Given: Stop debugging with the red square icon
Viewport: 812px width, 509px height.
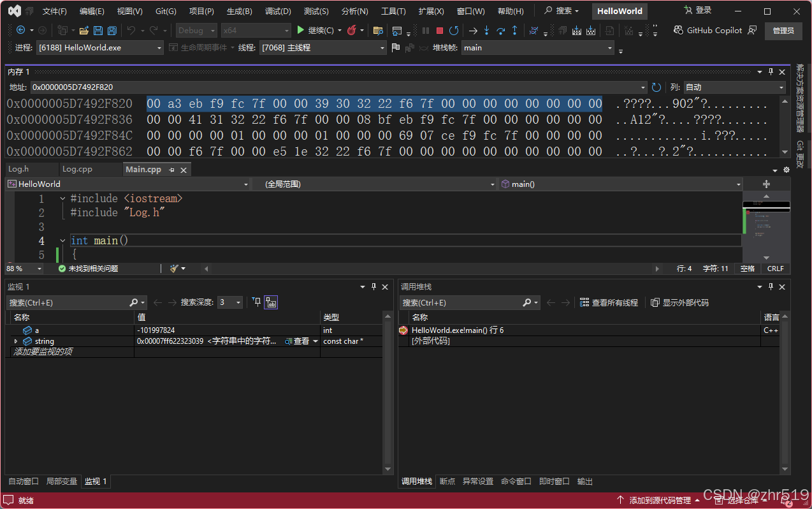Looking at the screenshot, I should (x=439, y=30).
